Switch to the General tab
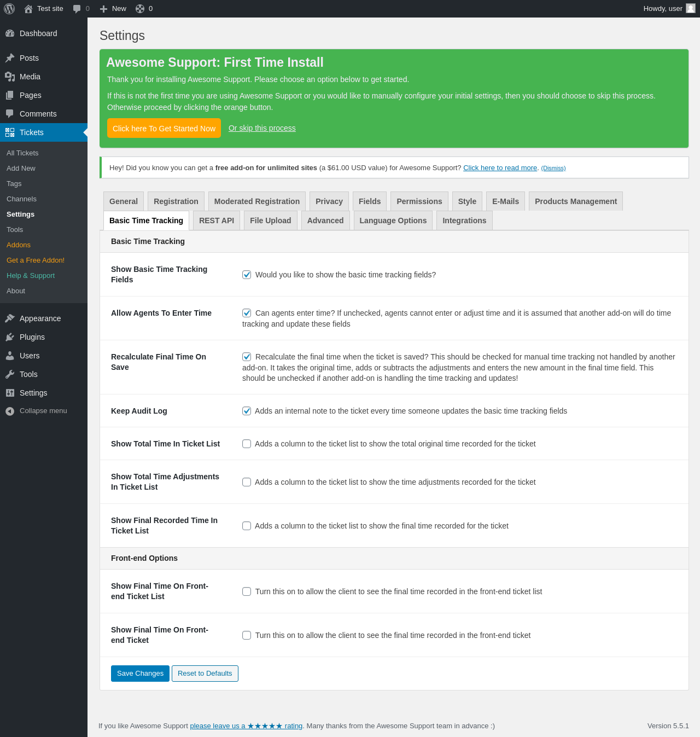 (x=124, y=201)
